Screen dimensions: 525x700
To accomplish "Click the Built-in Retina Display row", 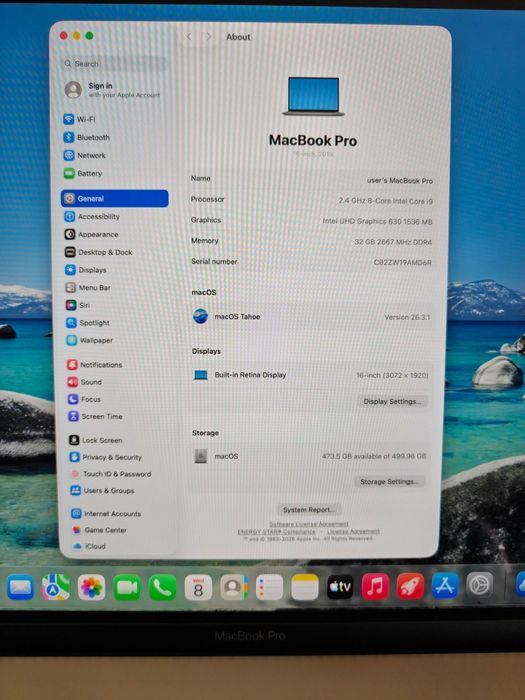I will [x=311, y=375].
